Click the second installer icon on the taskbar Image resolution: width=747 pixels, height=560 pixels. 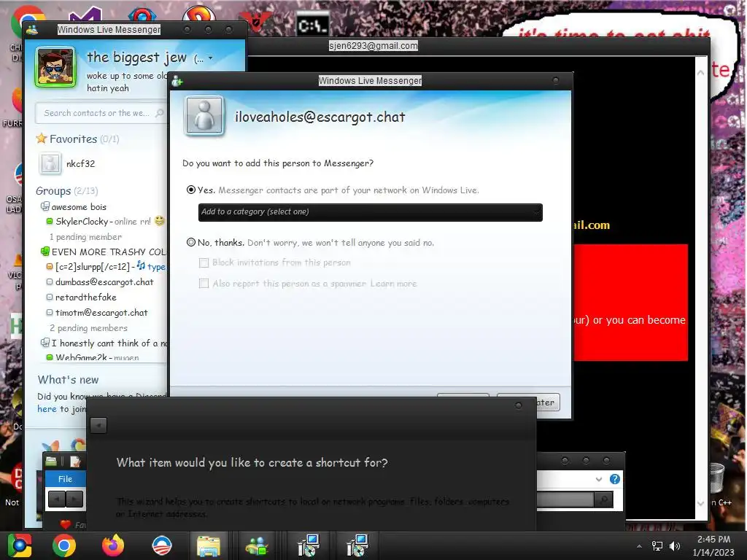click(357, 545)
